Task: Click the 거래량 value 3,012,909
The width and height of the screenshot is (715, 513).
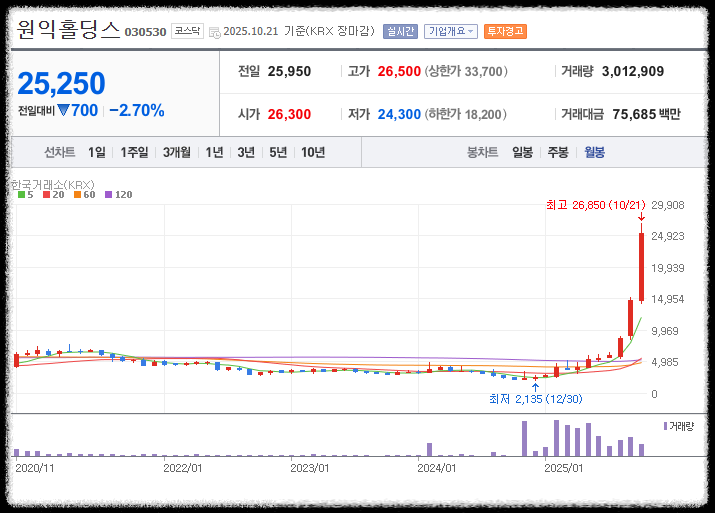Action: click(x=632, y=71)
